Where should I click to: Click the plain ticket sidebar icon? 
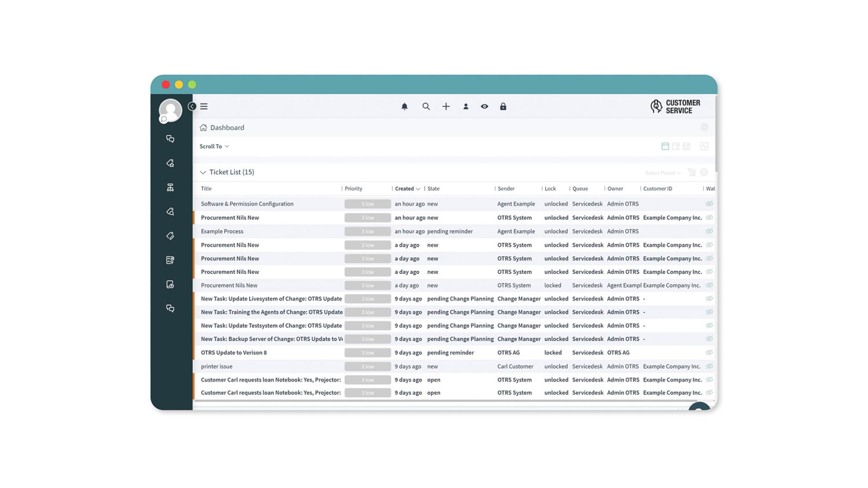coord(170,236)
